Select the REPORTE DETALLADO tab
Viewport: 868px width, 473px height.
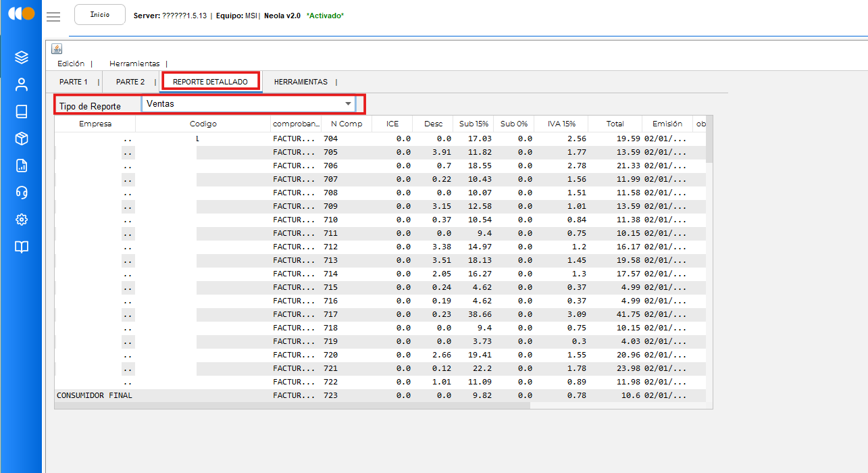pos(210,82)
